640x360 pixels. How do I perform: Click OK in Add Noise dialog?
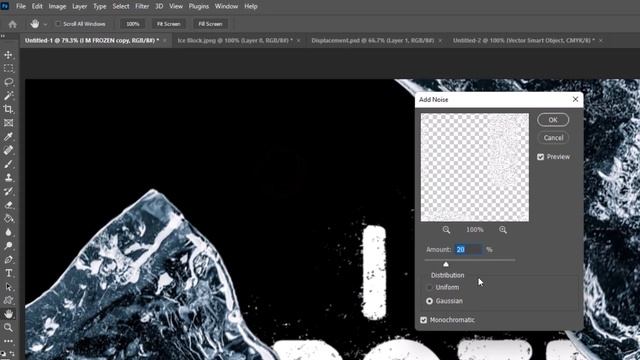pos(553,120)
